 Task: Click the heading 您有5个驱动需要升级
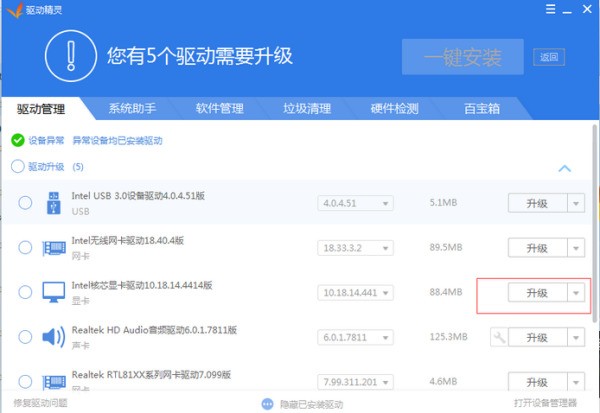(x=200, y=56)
